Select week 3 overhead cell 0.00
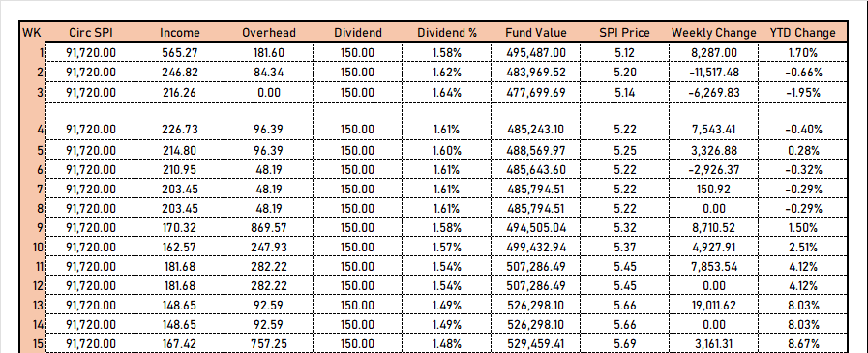 coord(269,93)
